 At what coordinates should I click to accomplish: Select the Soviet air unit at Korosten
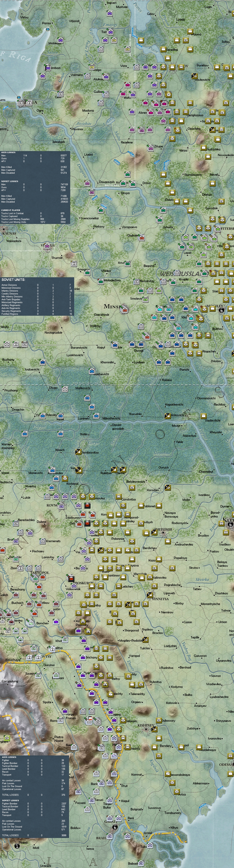pyautogui.click(x=168, y=488)
